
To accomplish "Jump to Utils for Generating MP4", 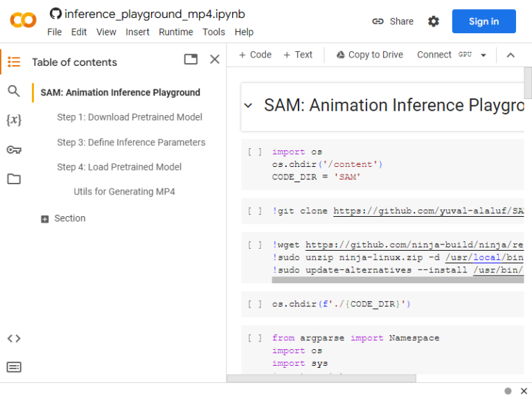I will [x=124, y=192].
